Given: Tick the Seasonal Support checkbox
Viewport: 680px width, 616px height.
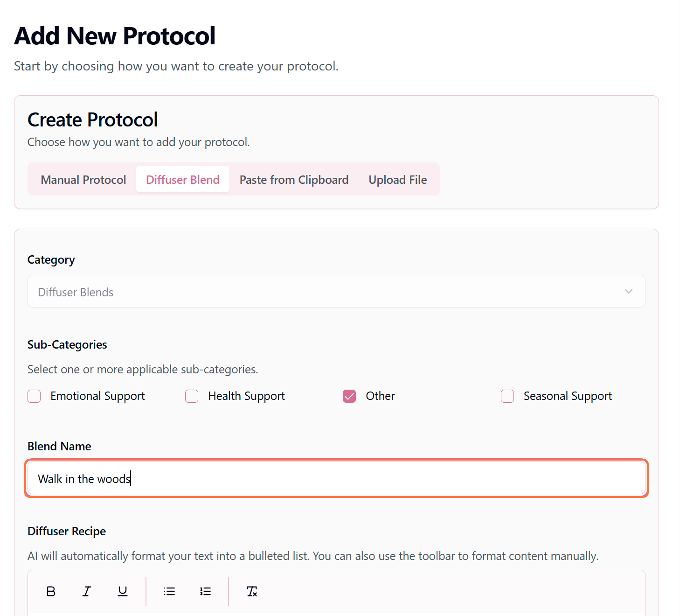Looking at the screenshot, I should click(507, 396).
